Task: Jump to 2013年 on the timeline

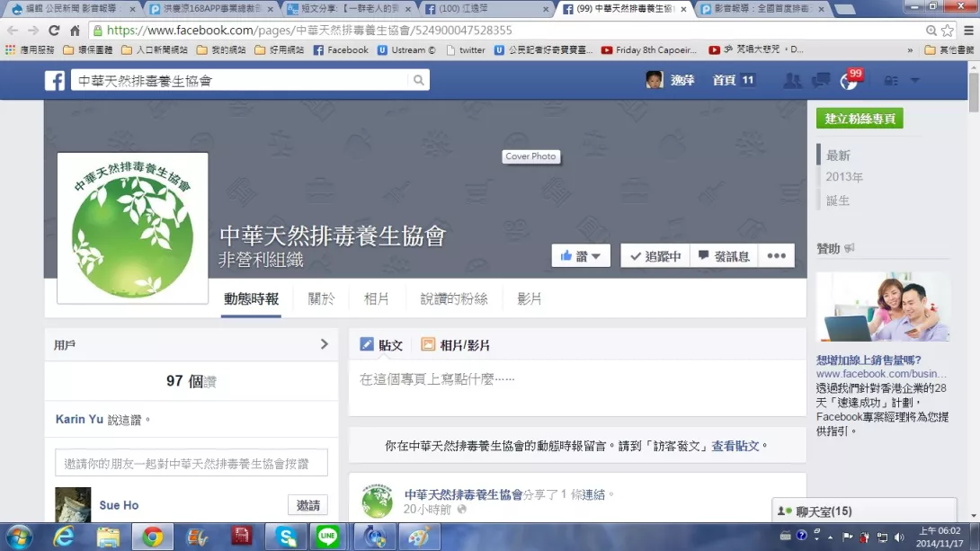Action: [844, 177]
